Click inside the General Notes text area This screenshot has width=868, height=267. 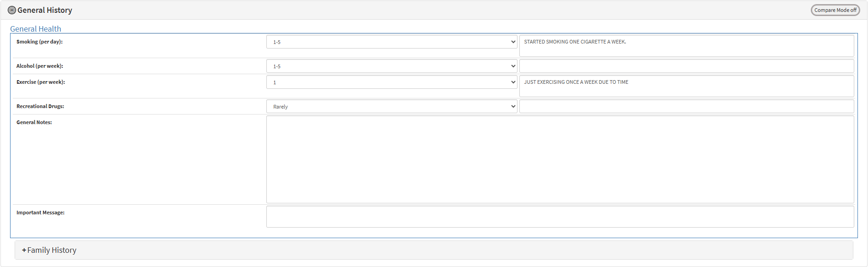pyautogui.click(x=560, y=159)
